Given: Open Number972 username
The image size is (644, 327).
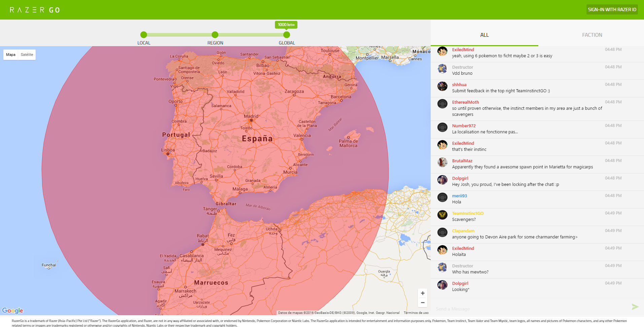Looking at the screenshot, I should click(464, 126).
